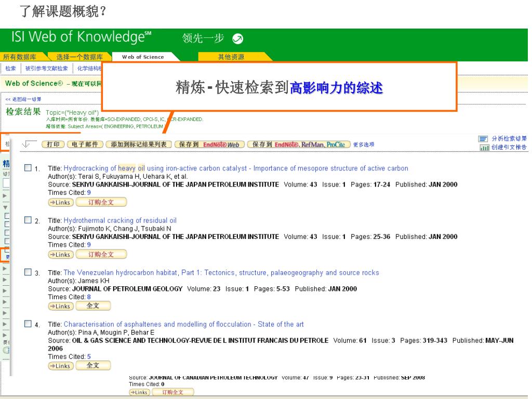Click the analyze results icon
This screenshot has width=532, height=399.
point(483,139)
